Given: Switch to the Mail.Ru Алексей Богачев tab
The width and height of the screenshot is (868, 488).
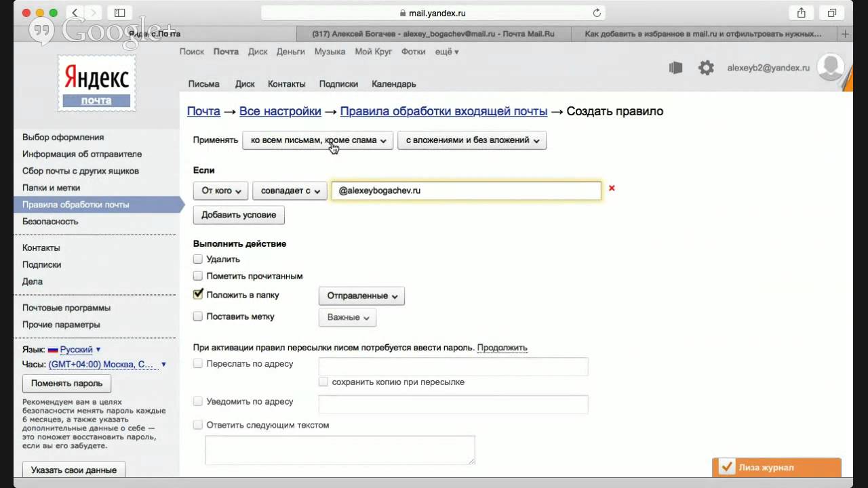Looking at the screenshot, I should pos(433,33).
